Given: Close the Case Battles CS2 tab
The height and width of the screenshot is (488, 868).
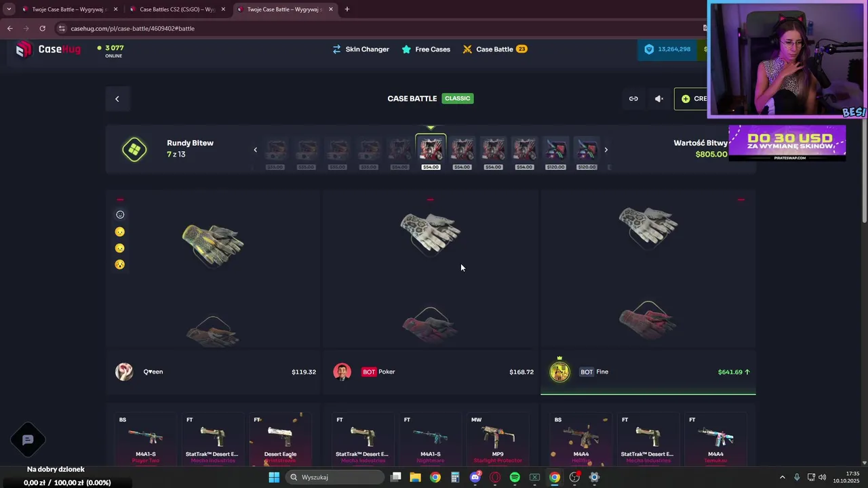Looking at the screenshot, I should [223, 9].
